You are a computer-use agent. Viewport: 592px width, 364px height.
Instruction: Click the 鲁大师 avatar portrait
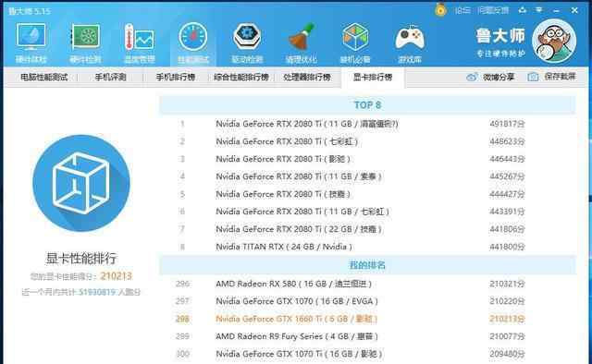[x=554, y=42]
